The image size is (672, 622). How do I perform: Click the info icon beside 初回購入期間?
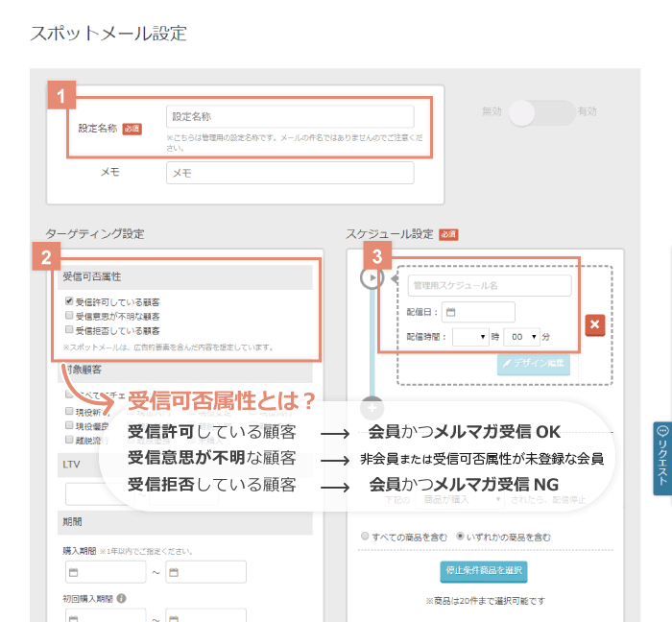(122, 597)
